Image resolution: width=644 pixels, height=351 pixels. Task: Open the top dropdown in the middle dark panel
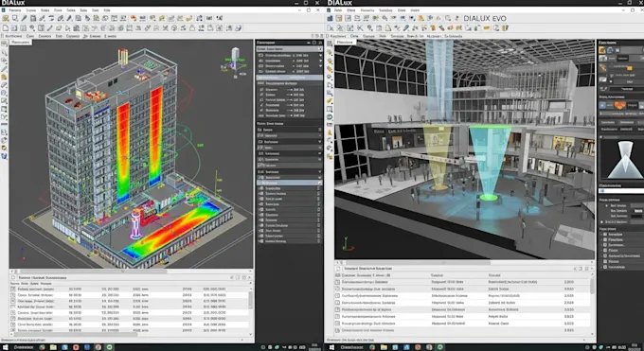289,49
